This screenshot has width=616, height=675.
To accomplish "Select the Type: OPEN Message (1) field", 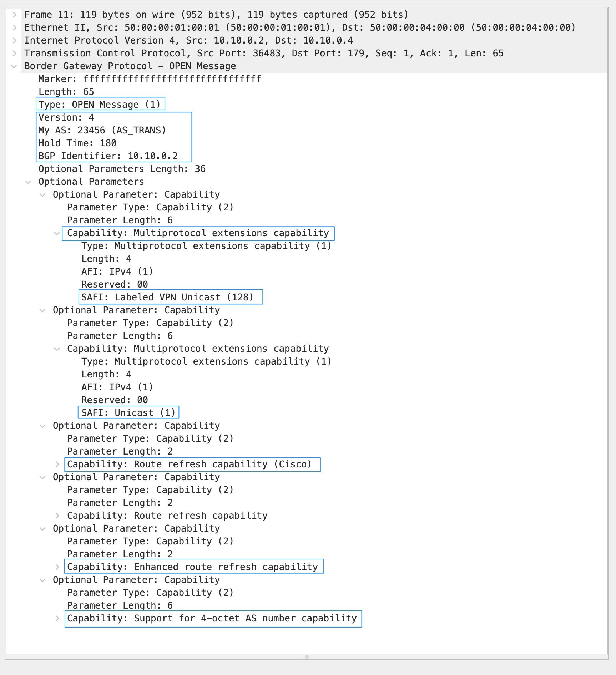I will coord(100,105).
